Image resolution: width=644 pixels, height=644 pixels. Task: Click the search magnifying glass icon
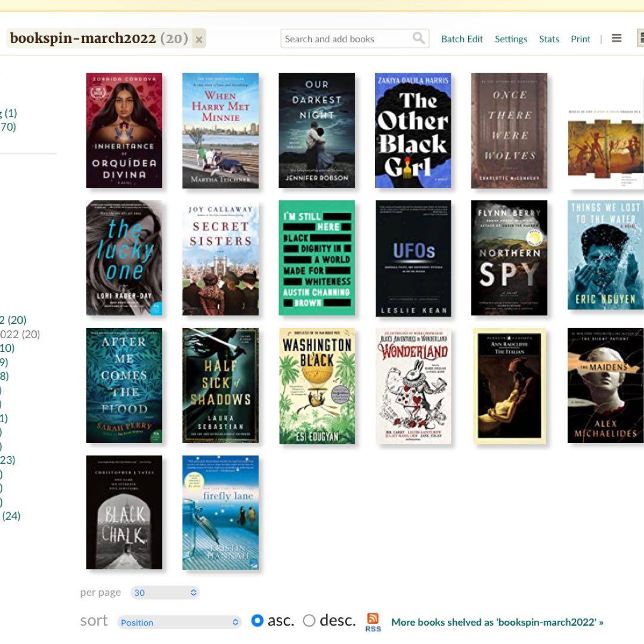pos(419,39)
